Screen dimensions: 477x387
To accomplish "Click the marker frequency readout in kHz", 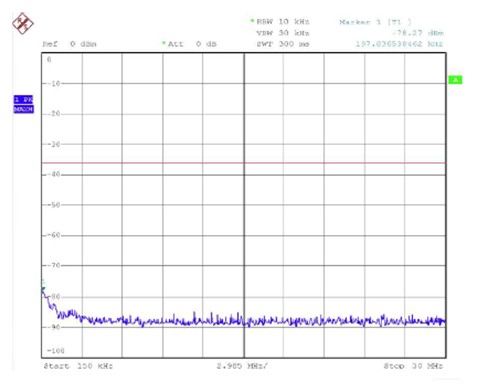I will coord(399,44).
